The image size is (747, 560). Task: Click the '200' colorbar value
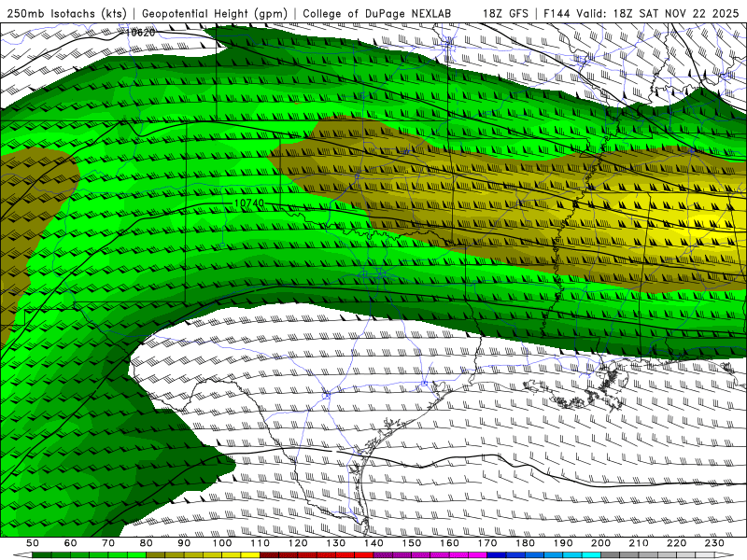[x=601, y=543]
